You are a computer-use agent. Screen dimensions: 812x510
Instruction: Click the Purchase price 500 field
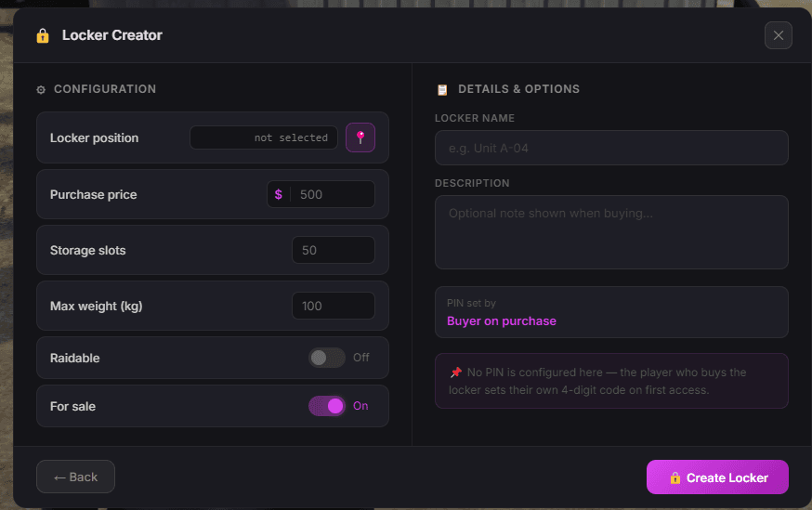(321, 195)
